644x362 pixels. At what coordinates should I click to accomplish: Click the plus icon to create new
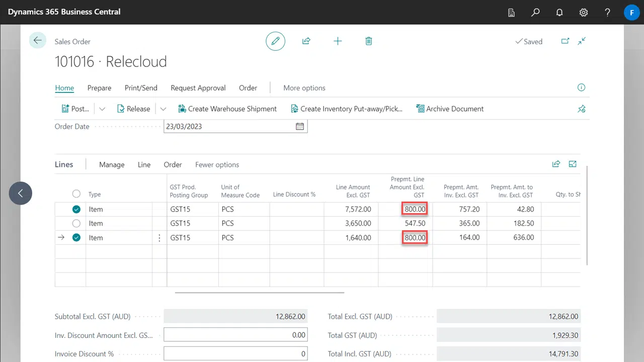tap(338, 41)
